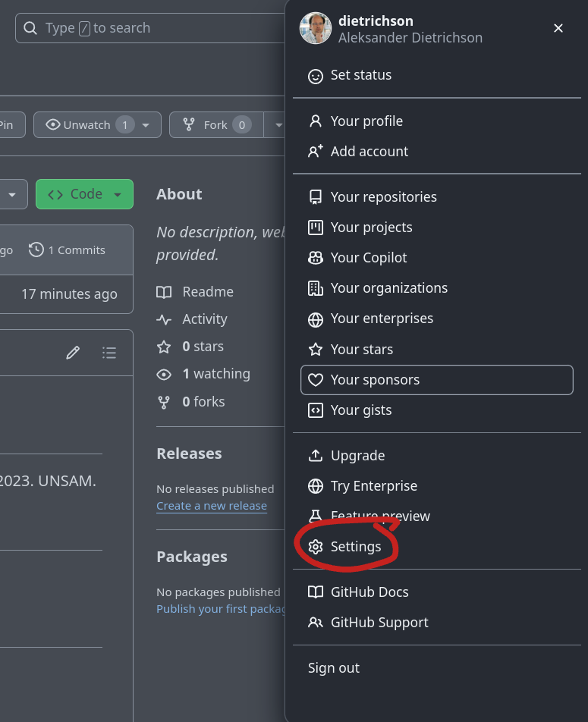Image resolution: width=588 pixels, height=722 pixels.
Task: Close the user menu panel
Action: pos(558,28)
